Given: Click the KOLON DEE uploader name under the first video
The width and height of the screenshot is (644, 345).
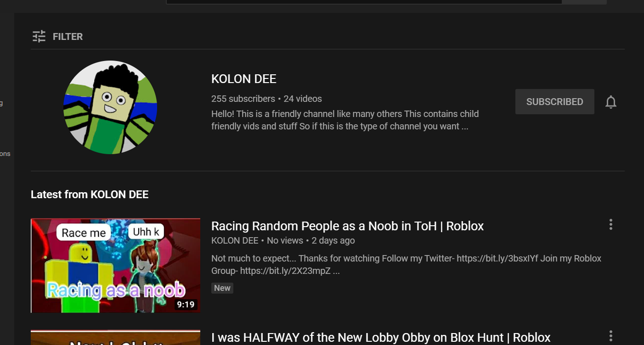Looking at the screenshot, I should tap(235, 240).
